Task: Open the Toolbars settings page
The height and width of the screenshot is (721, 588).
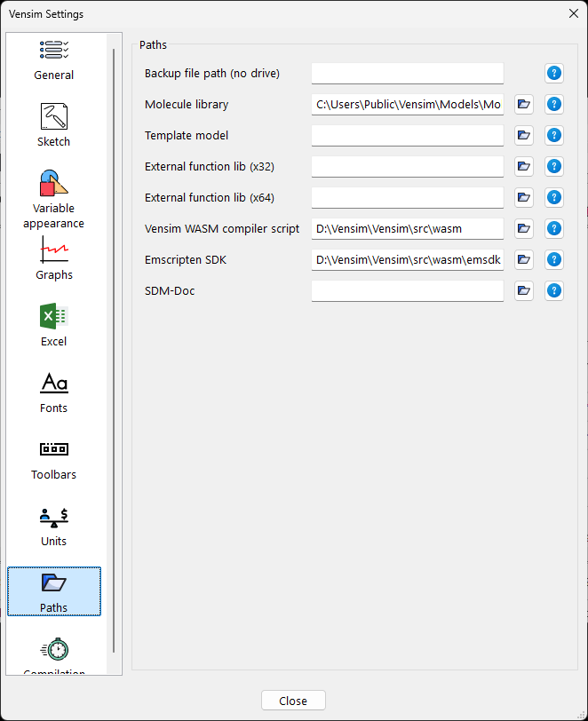Action: pyautogui.click(x=54, y=458)
